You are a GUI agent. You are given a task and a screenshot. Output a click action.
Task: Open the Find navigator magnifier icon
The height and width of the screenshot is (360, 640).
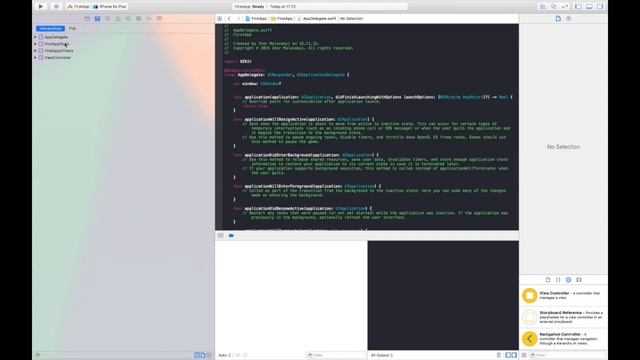108,19
